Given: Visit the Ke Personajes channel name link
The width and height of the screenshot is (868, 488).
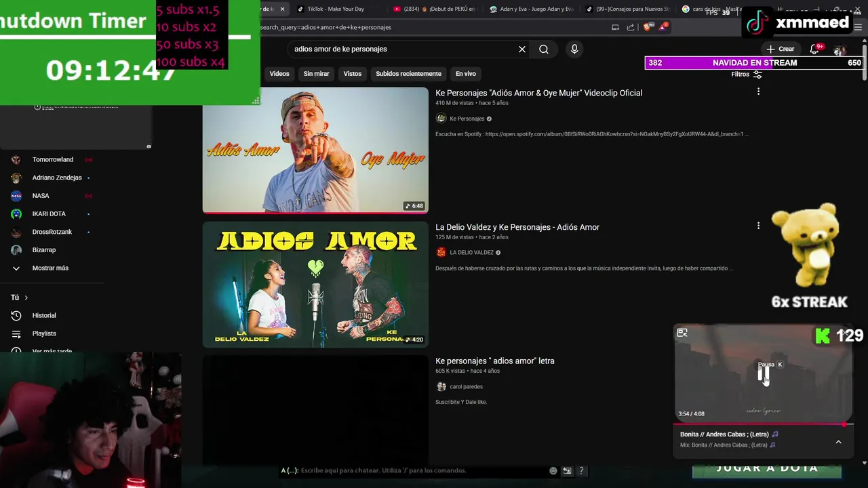Looking at the screenshot, I should [467, 119].
